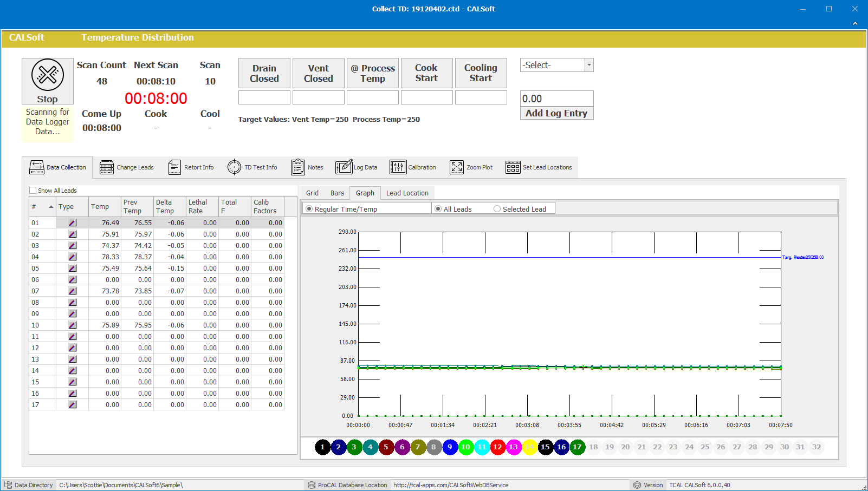Click the ProCAL Database Location icon
The image size is (868, 491).
coord(312,485)
